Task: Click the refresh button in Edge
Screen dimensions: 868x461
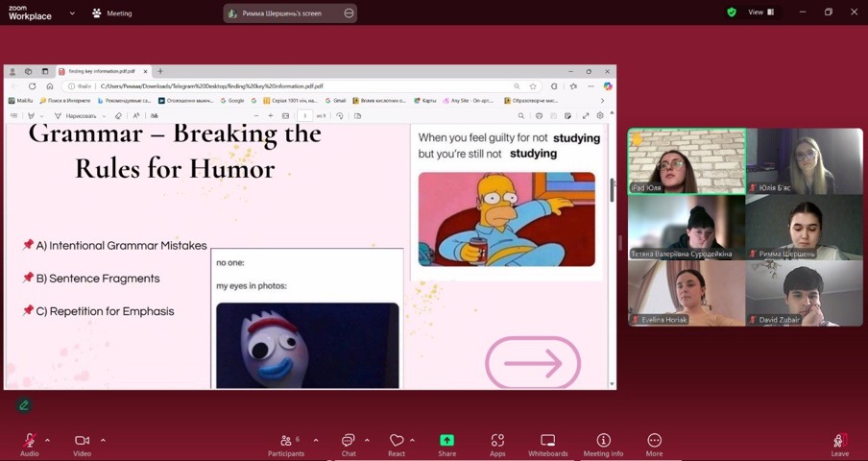Action: 32,86
